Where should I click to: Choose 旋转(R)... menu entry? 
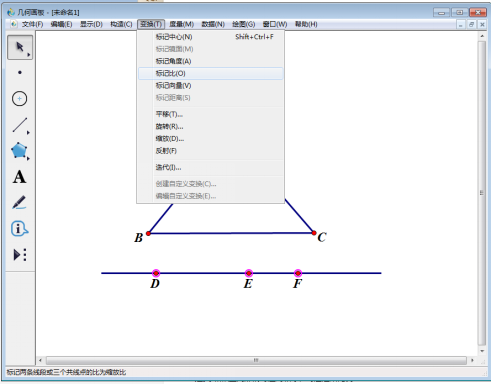pyautogui.click(x=211, y=127)
